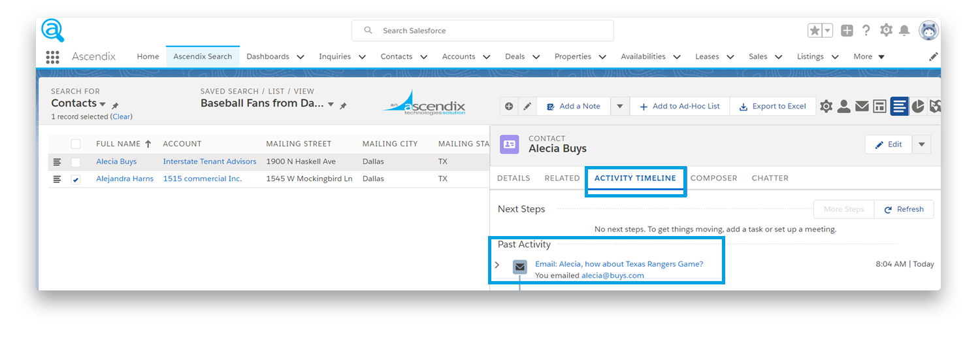
Task: Expand the Contacts navigation chevron
Action: 423,57
